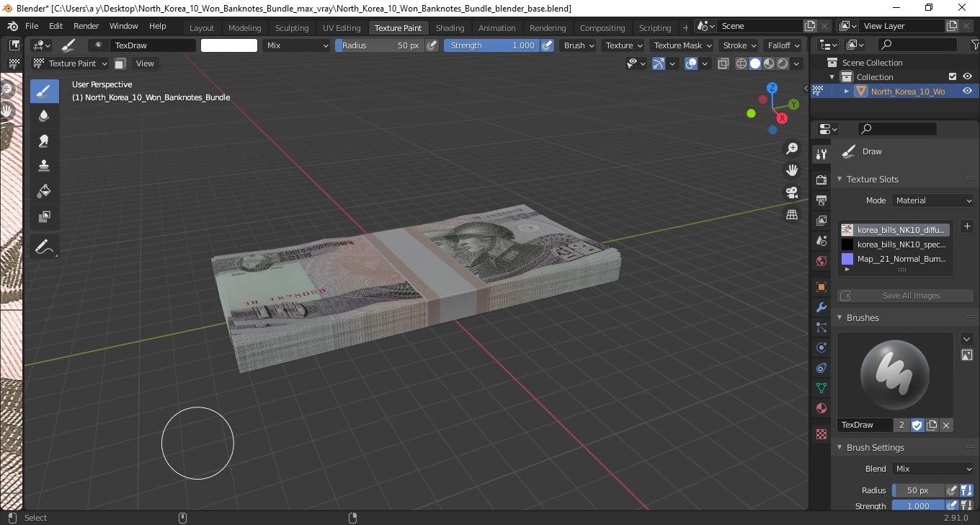Select the Annotate tool
980x525 pixels.
click(x=44, y=247)
